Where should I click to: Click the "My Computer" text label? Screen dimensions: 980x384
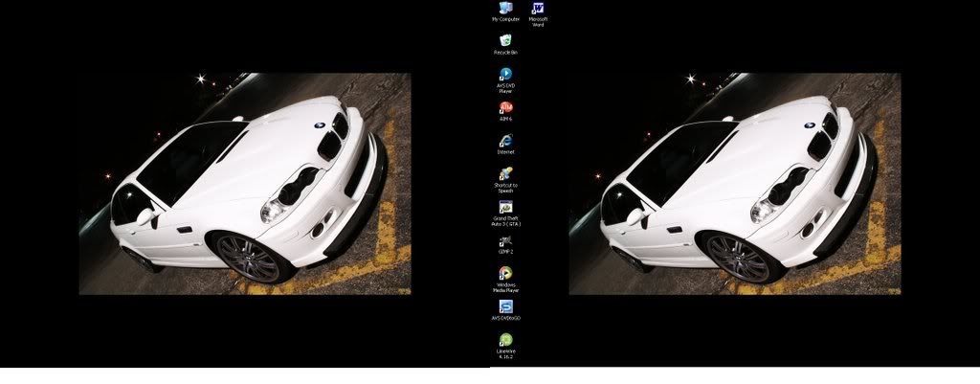point(505,19)
